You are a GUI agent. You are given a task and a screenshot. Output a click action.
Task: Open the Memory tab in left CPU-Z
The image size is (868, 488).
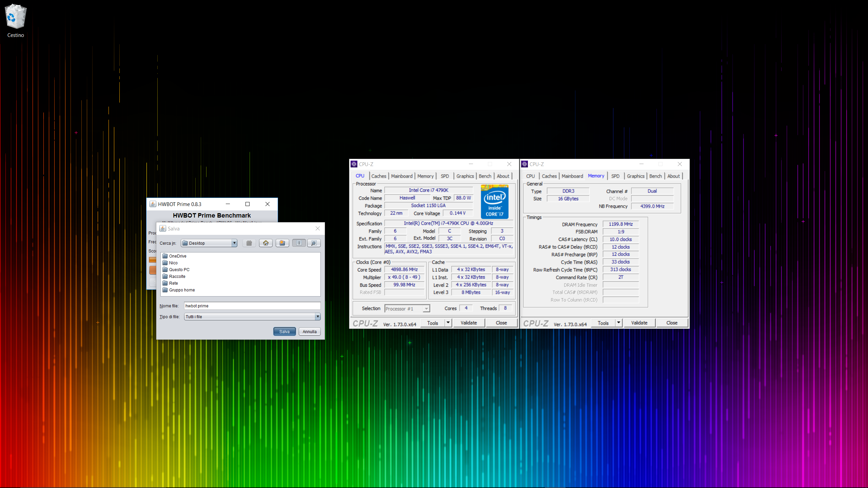click(425, 176)
